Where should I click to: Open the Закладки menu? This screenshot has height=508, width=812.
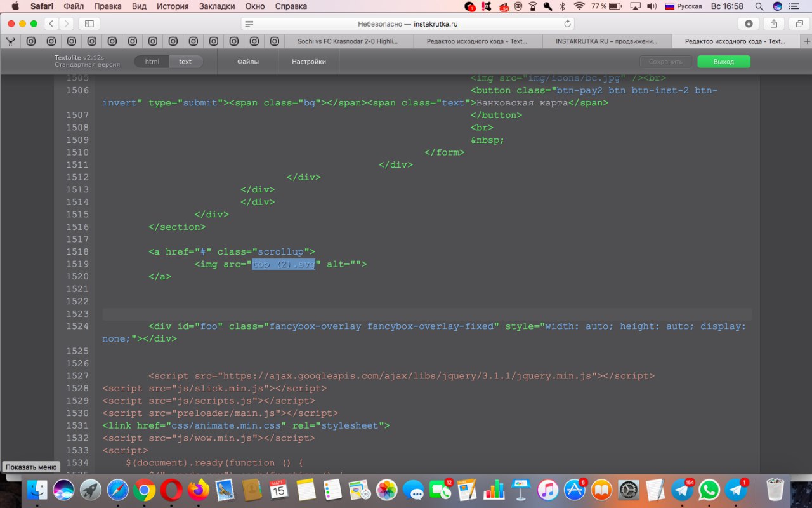[217, 6]
